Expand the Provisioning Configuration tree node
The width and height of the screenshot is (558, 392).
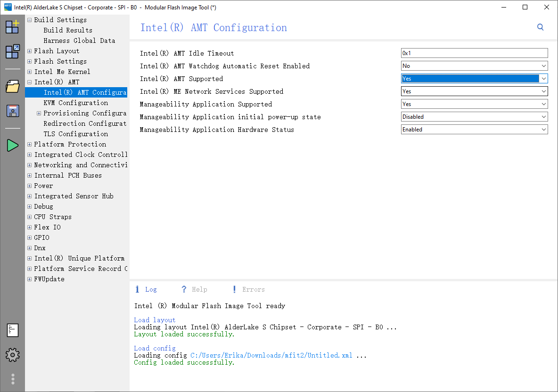tap(39, 113)
